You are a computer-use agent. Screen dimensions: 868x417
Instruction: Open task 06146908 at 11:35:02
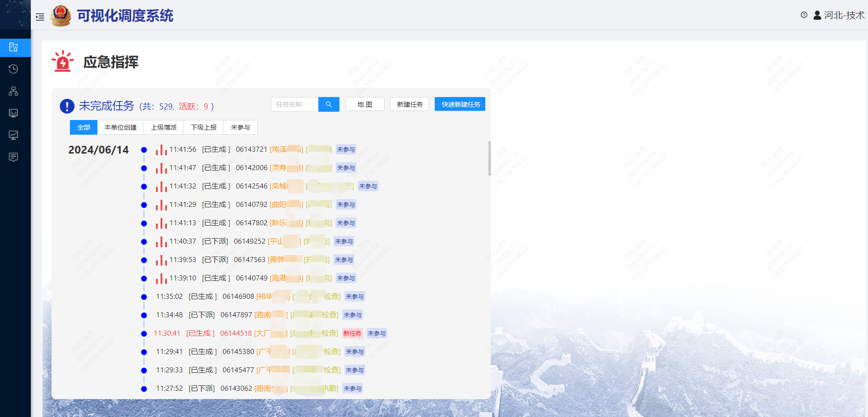[248, 297]
